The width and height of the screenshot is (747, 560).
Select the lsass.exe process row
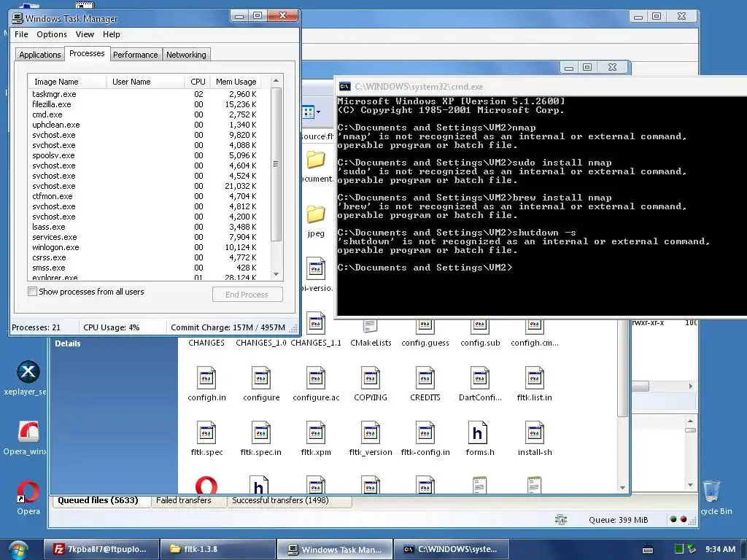(144, 227)
